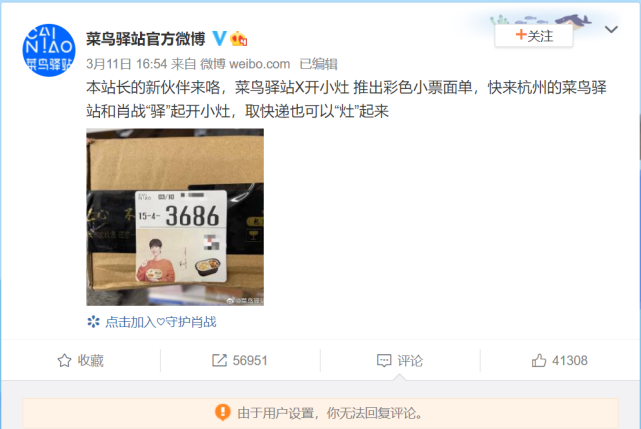641x429 pixels.
Task: Select the 收藏 favorites tab
Action: (x=81, y=360)
